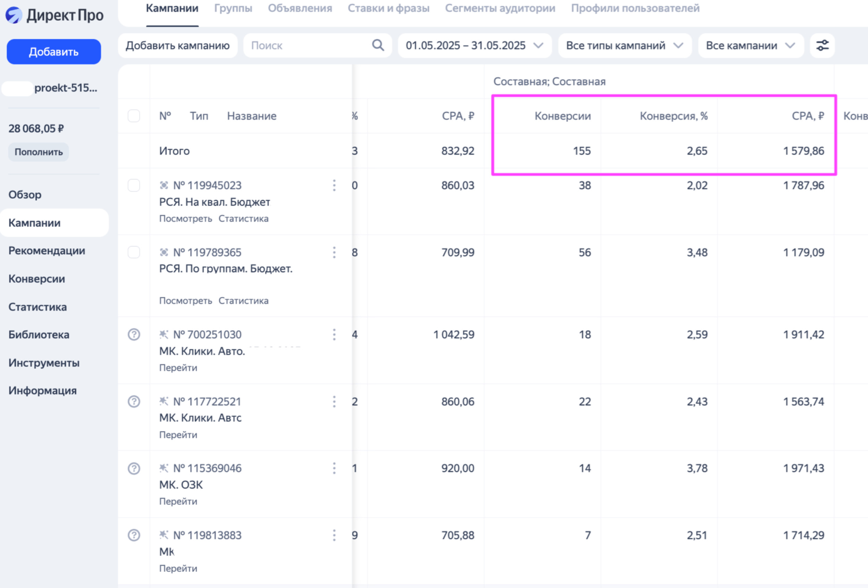Check the box for campaign 119945023

click(x=134, y=185)
